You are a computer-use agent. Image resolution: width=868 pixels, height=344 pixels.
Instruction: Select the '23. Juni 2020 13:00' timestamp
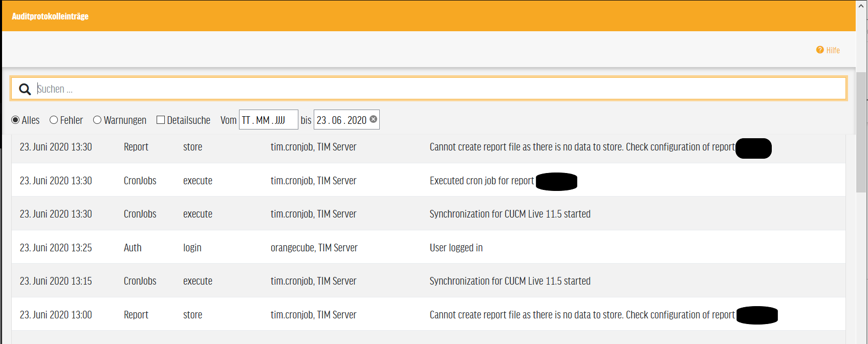coord(56,315)
